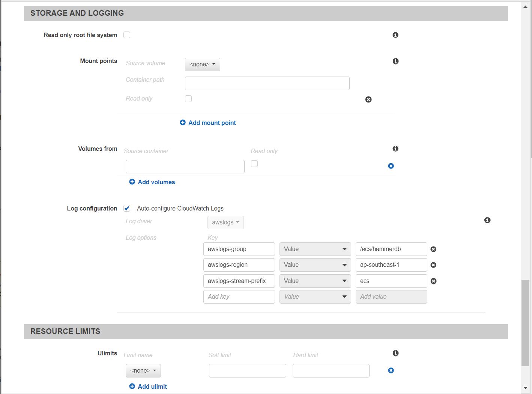Open the awslogs Log driver dropdown
This screenshot has width=532, height=394.
pyautogui.click(x=225, y=223)
